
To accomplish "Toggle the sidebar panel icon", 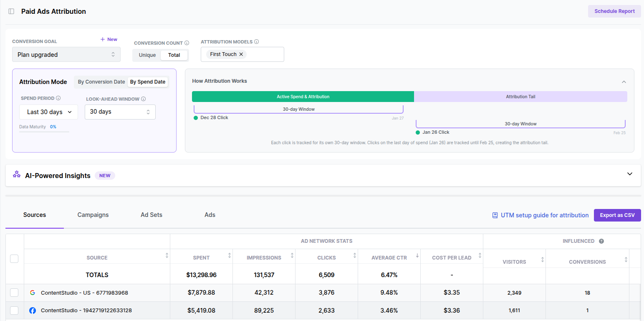I will pos(11,11).
